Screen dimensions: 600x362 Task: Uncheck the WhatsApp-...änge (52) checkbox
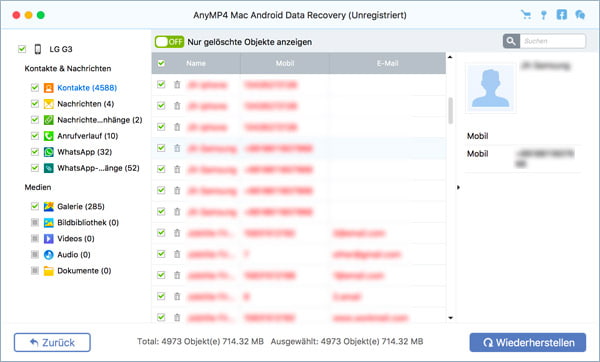tap(35, 168)
